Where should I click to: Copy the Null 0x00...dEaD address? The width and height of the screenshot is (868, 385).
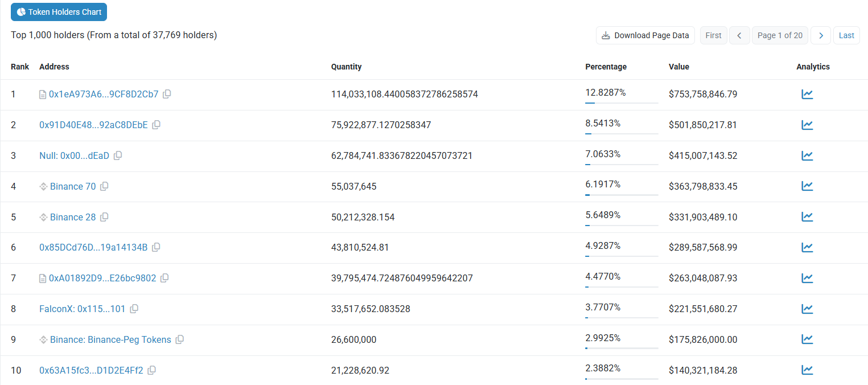tap(118, 156)
